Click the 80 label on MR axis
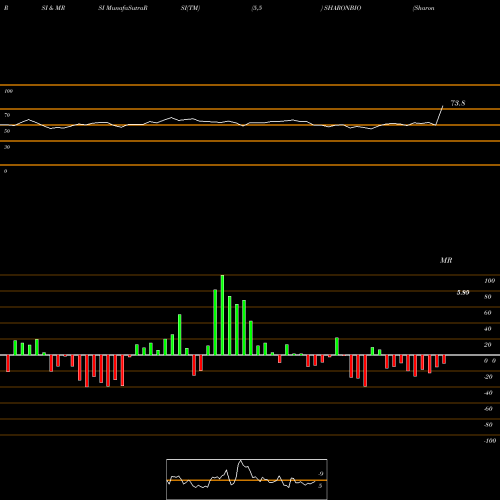Image resolution: width=500 pixels, height=500 pixels. tap(488, 297)
